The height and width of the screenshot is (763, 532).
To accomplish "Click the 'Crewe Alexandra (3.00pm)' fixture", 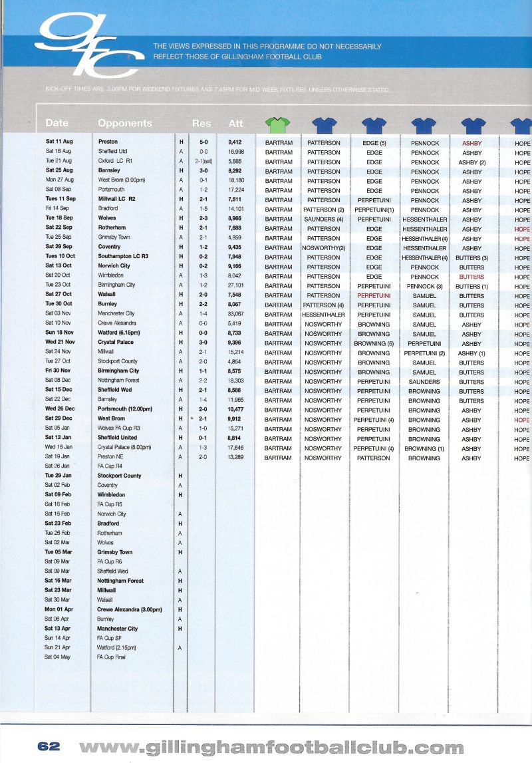I will [130, 609].
